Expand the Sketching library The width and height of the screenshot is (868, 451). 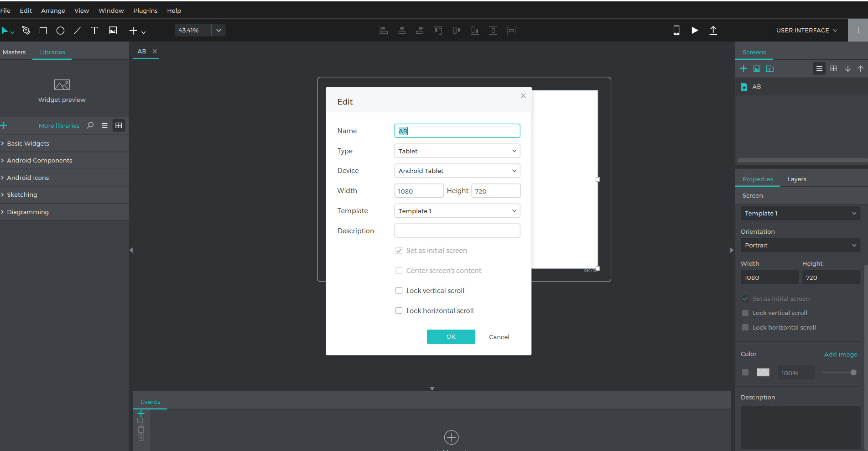[x=64, y=194]
